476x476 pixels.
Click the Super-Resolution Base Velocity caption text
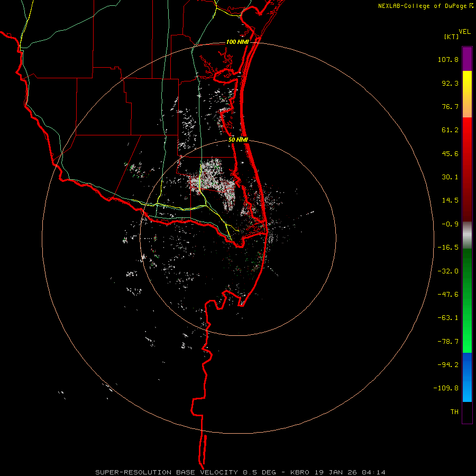pyautogui.click(x=186, y=472)
